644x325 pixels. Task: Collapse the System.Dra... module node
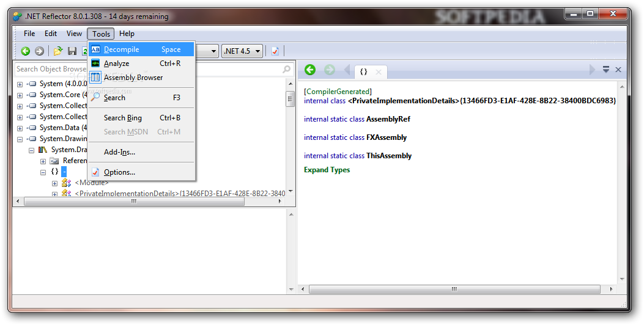coord(31,151)
